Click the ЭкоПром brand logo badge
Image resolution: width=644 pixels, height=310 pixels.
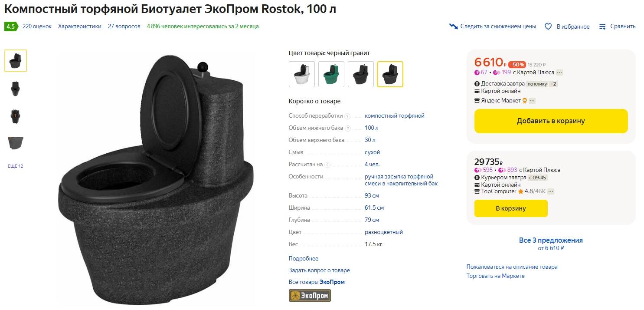click(x=310, y=296)
